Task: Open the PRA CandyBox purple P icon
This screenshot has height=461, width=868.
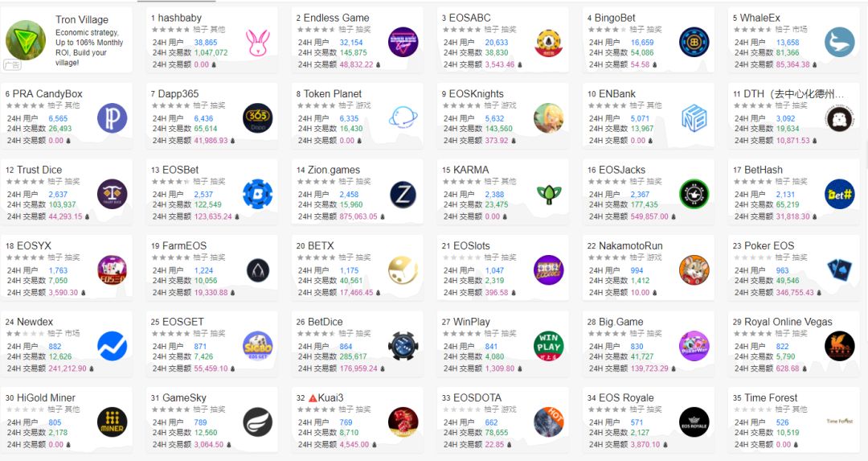Action: tap(112, 118)
